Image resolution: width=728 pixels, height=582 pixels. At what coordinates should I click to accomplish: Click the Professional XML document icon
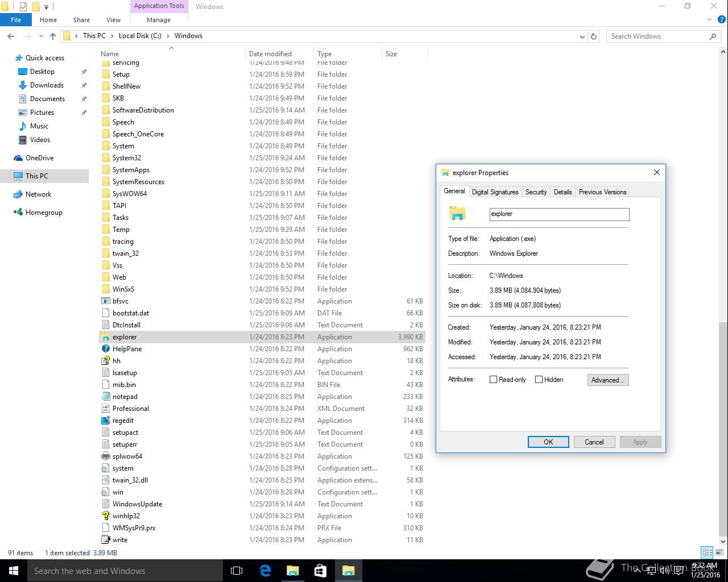(x=105, y=409)
